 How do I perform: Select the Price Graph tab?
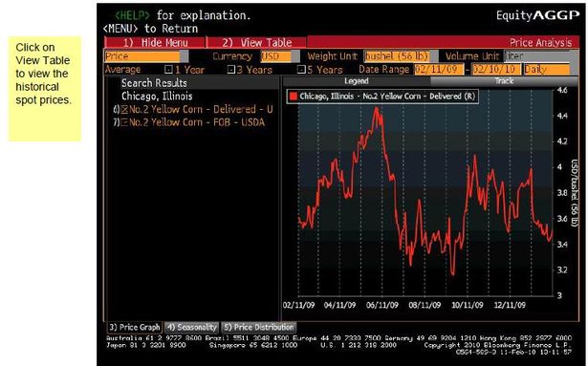(x=134, y=328)
